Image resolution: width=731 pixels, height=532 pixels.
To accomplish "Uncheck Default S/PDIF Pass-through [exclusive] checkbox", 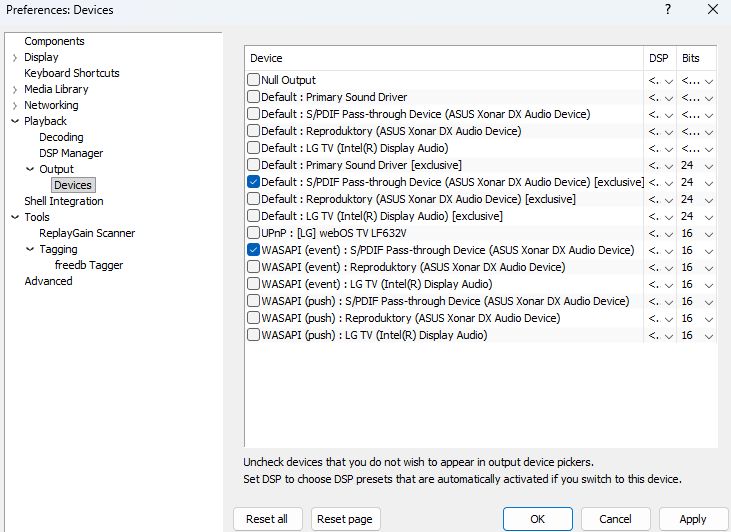I will (253, 182).
